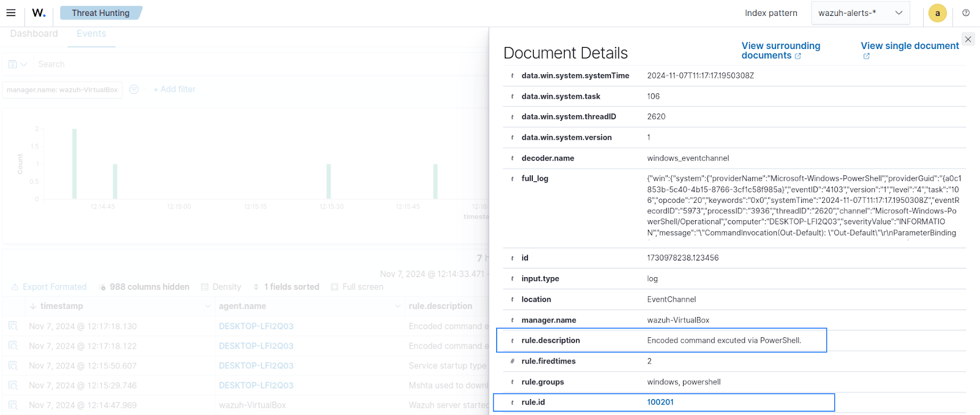The width and height of the screenshot is (980, 415).
Task: Expand the agent.name column header menu
Action: pos(398,306)
